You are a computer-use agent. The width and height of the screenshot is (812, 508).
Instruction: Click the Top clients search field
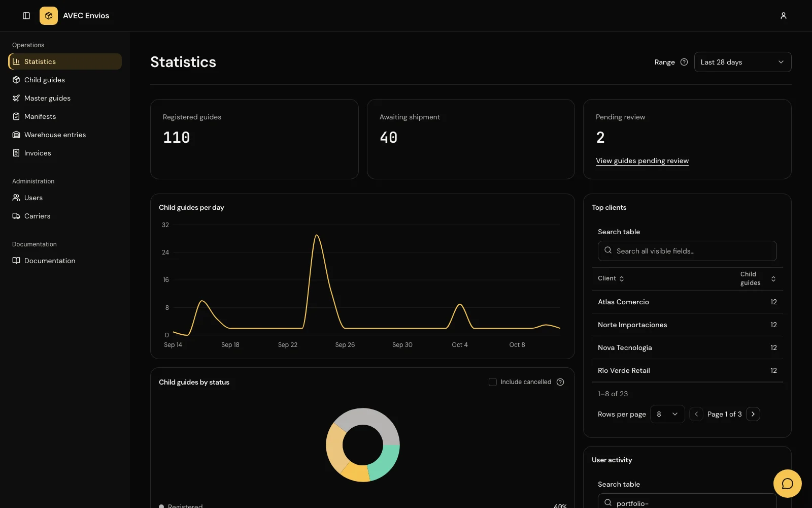[687, 251]
